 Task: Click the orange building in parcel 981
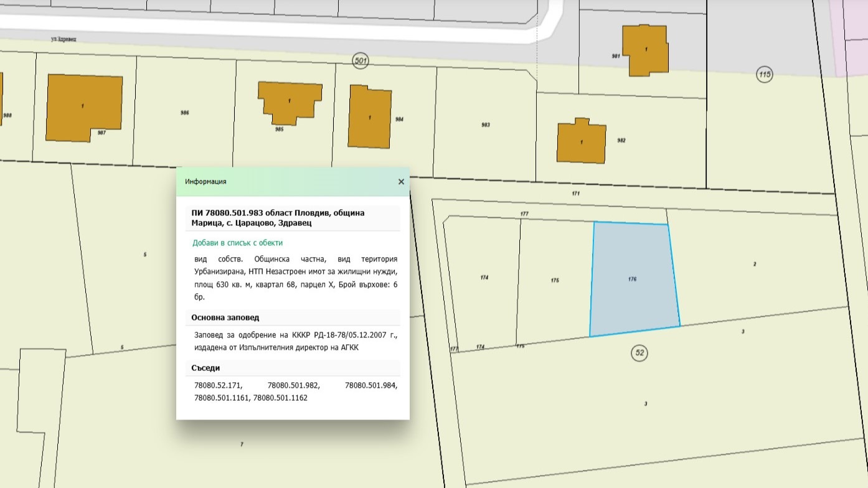[x=647, y=50]
